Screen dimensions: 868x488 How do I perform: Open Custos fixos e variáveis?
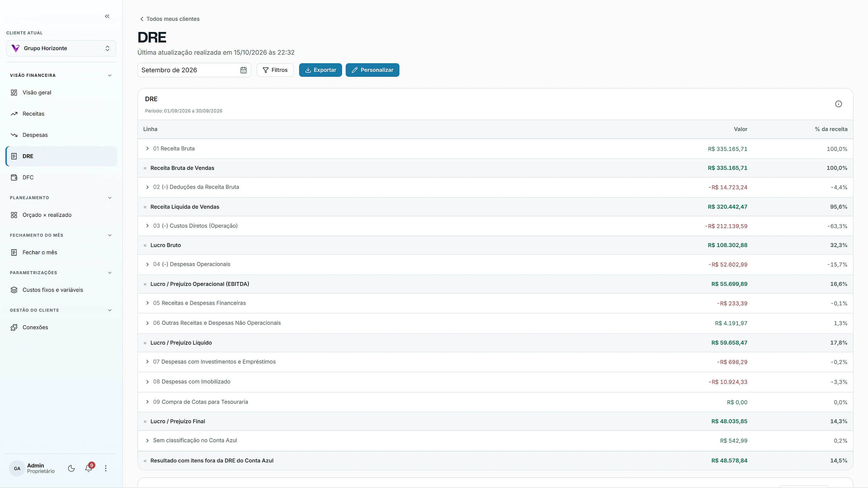point(61,290)
